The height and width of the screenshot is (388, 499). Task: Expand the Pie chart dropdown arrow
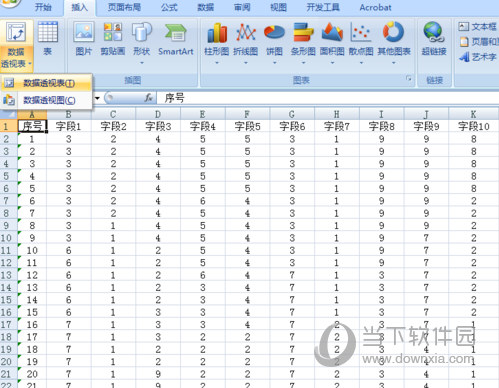coord(274,63)
